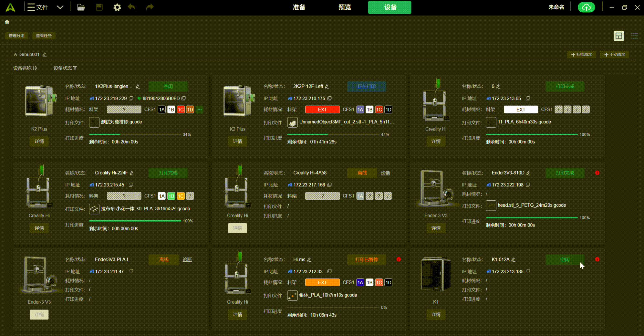
Task: Edit the name of printer 6
Action: 498,86
